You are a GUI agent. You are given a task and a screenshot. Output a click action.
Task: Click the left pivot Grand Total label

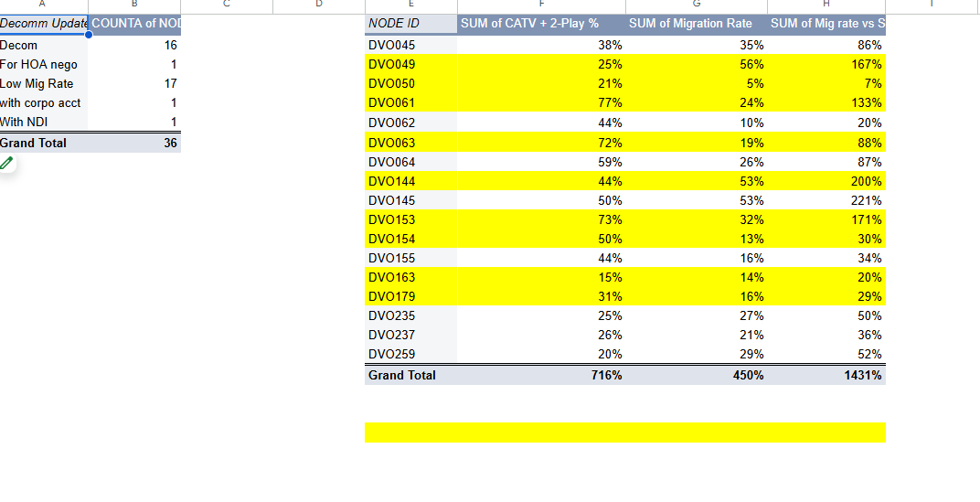click(33, 144)
